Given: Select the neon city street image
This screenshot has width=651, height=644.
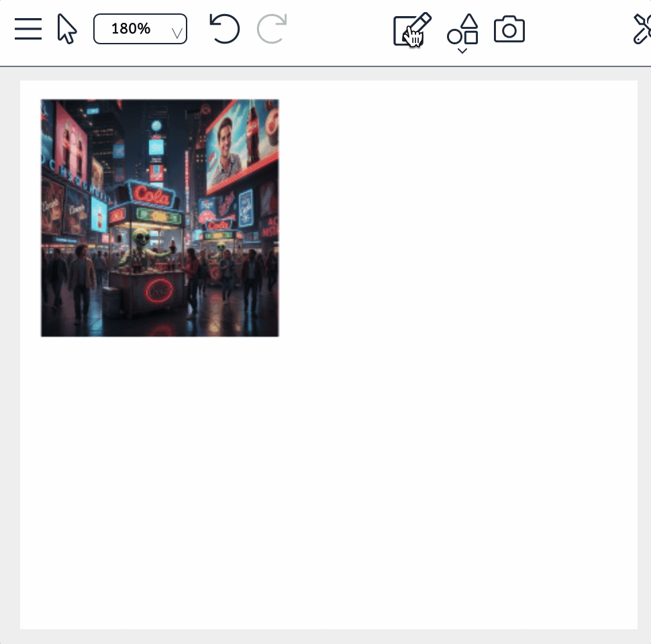Looking at the screenshot, I should coord(160,218).
